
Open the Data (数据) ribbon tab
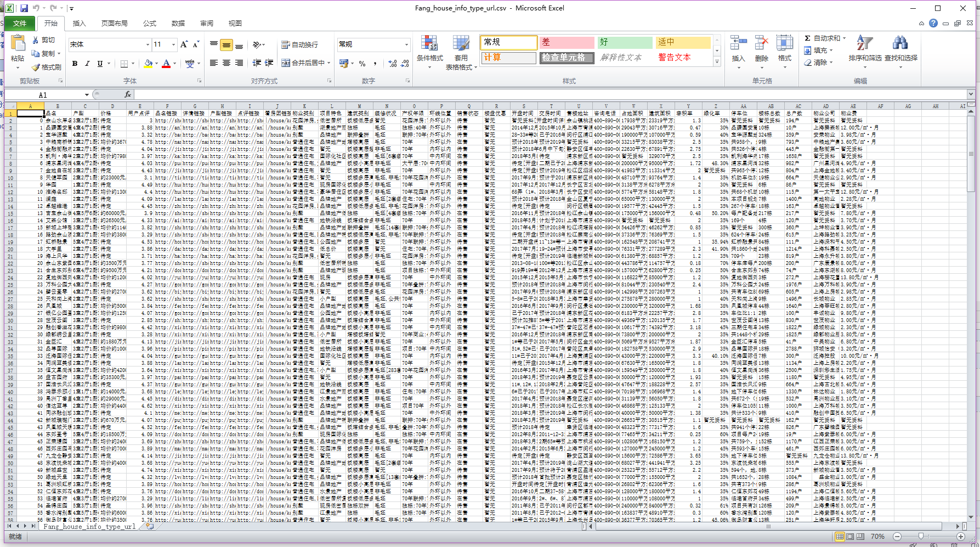click(x=178, y=23)
